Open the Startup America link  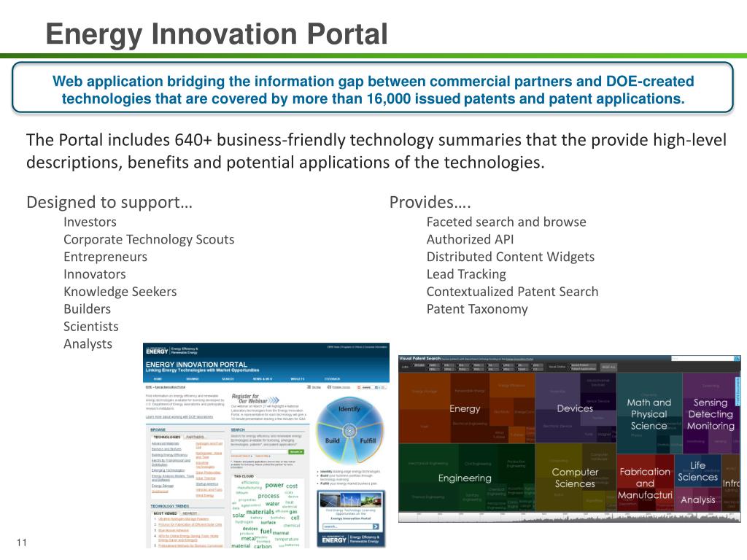click(x=206, y=484)
